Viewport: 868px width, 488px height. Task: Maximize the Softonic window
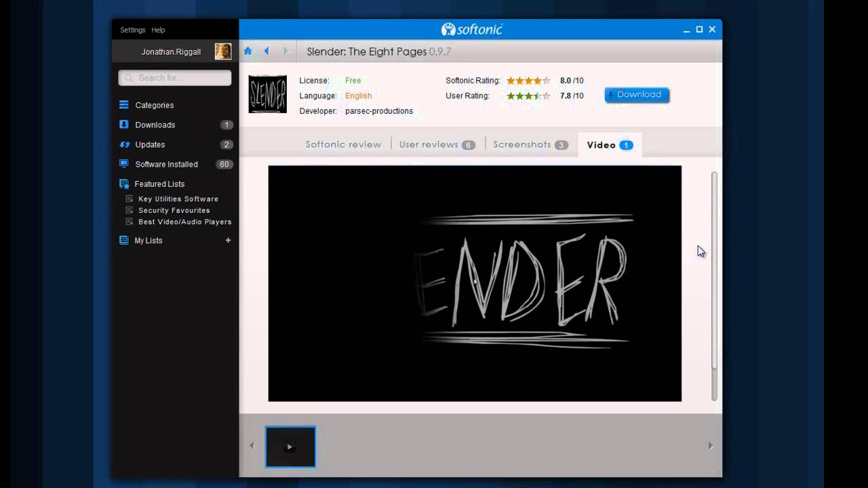[699, 29]
